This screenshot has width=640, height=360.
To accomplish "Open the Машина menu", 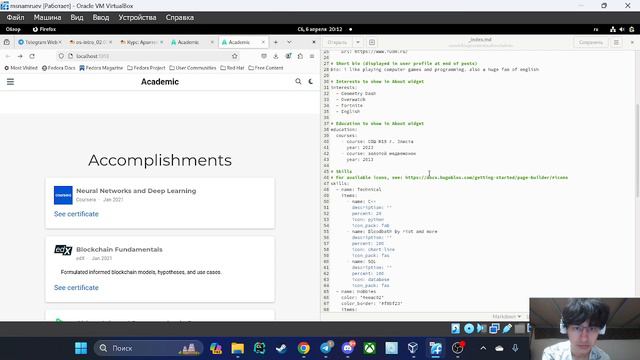I will click(x=47, y=18).
